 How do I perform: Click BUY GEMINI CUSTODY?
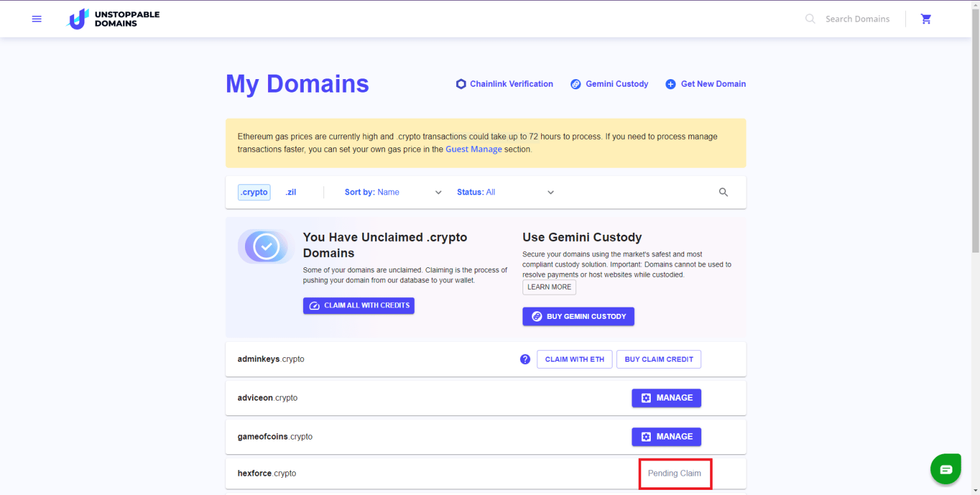578,316
